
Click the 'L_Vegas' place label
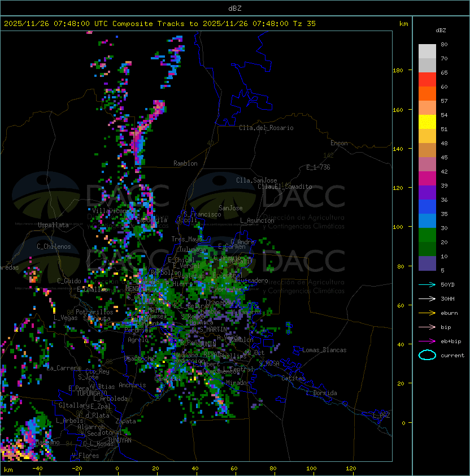pyautogui.click(x=66, y=318)
